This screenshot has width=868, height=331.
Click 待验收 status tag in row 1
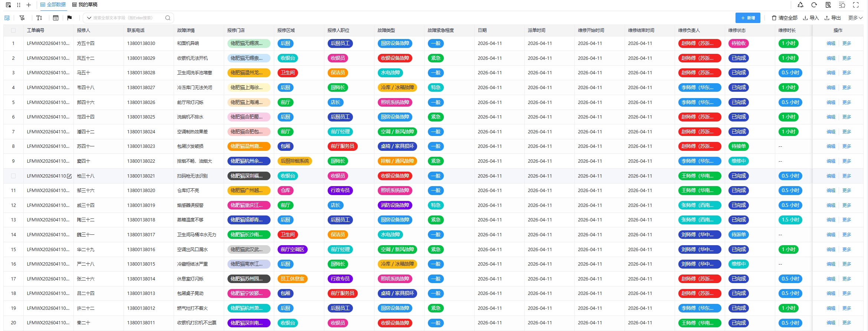coord(738,43)
